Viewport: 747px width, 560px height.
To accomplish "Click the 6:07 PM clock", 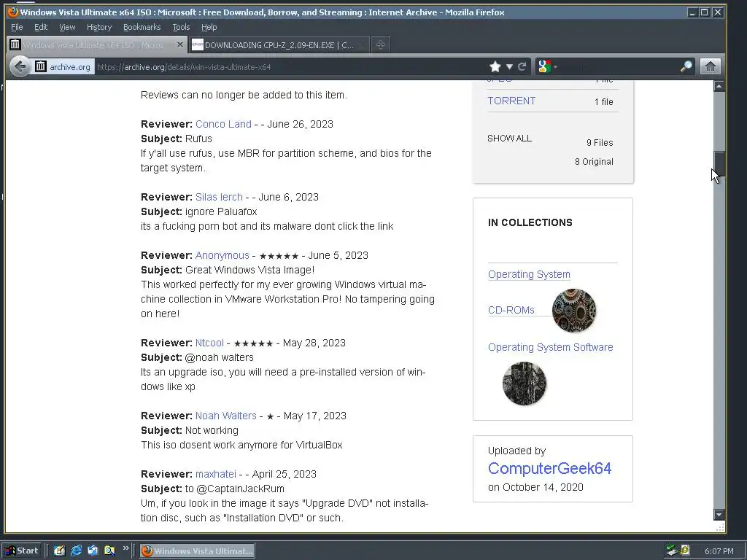I will pyautogui.click(x=719, y=551).
